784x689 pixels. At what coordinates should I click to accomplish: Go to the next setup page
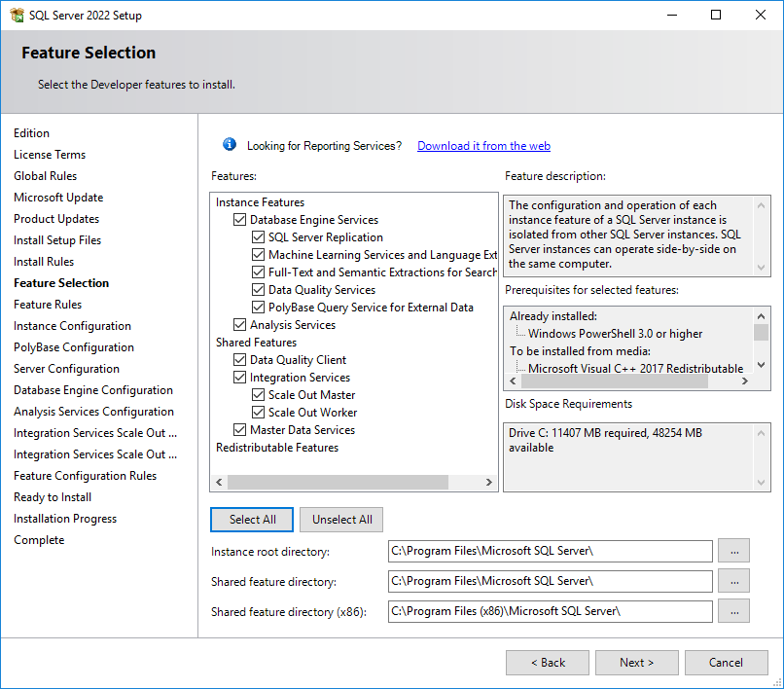tap(636, 663)
